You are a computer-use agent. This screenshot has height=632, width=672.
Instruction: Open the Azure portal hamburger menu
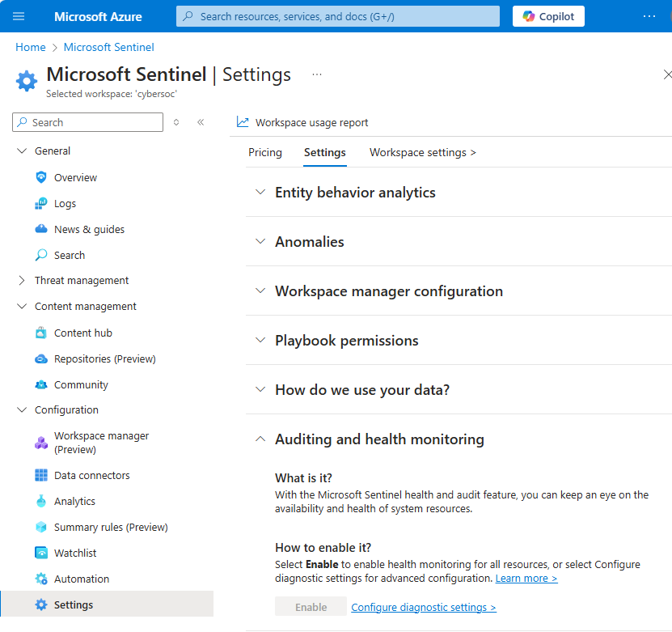(18, 16)
